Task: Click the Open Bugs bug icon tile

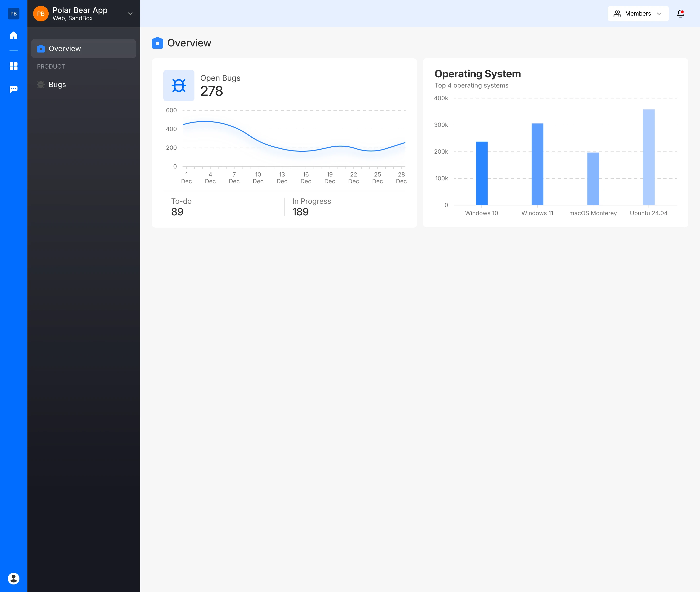Action: coord(178,86)
